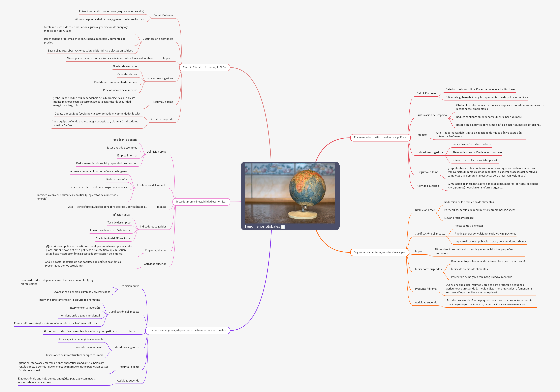560x392 pixels.
Task: Select Transición energética y dependencia node
Action: (x=187, y=330)
